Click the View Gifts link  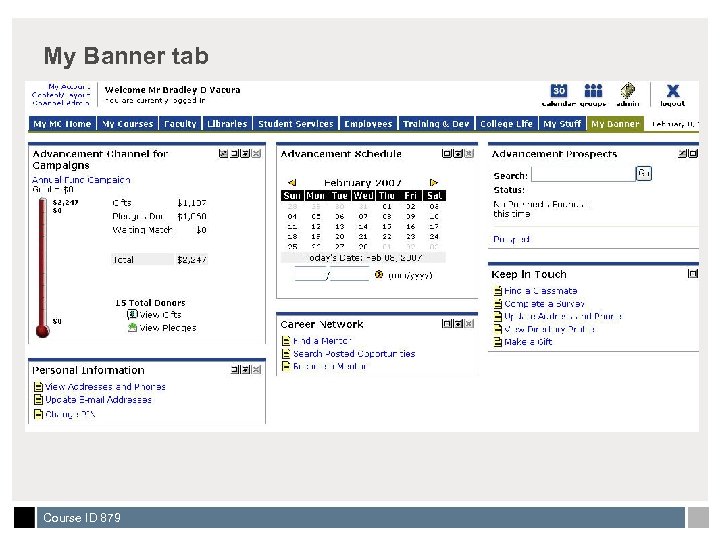160,315
